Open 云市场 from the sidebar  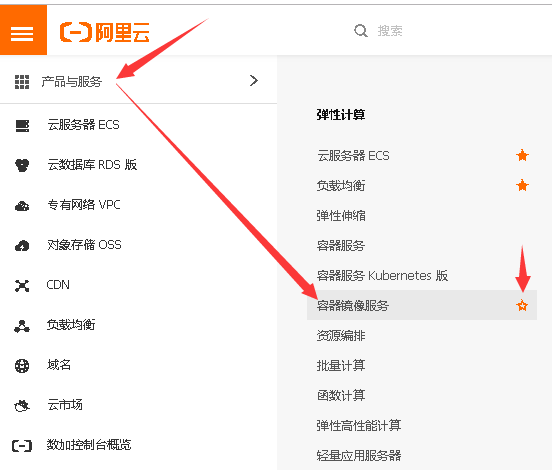65,405
